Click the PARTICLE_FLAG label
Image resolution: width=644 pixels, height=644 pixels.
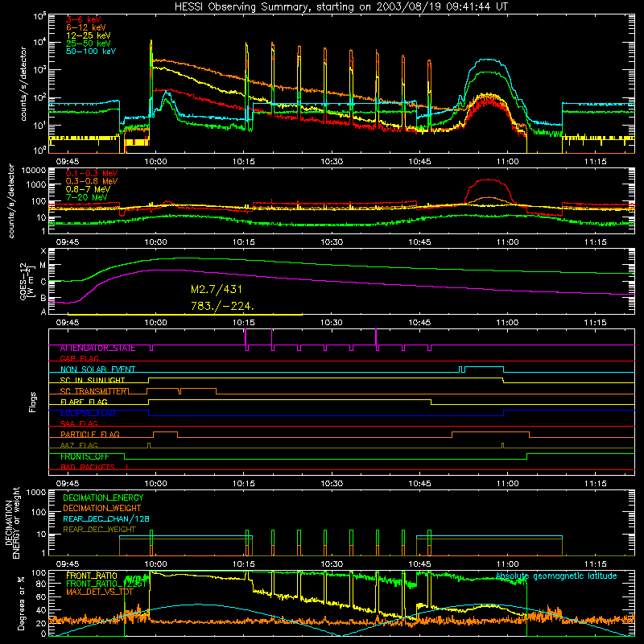90,435
